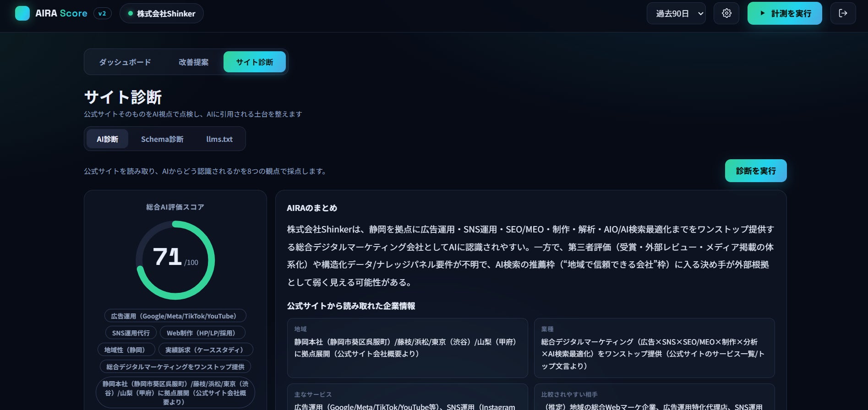Select the サイト診断 tab

click(255, 62)
